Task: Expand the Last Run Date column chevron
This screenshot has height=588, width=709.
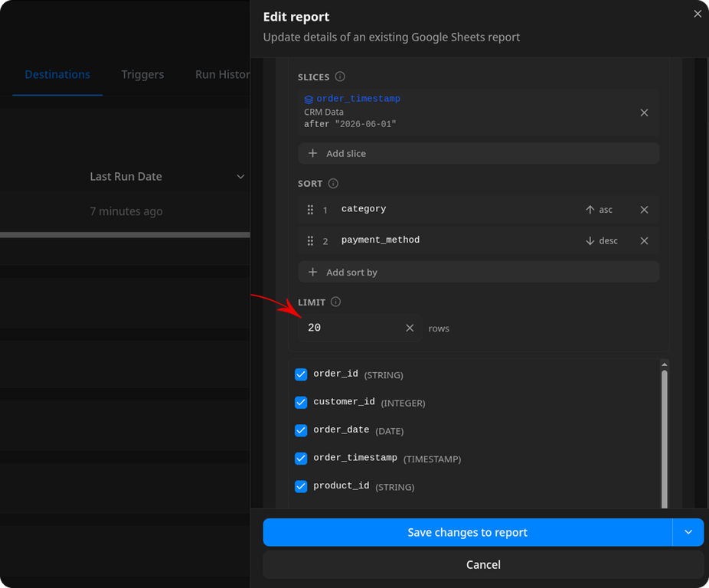Action: (240, 177)
